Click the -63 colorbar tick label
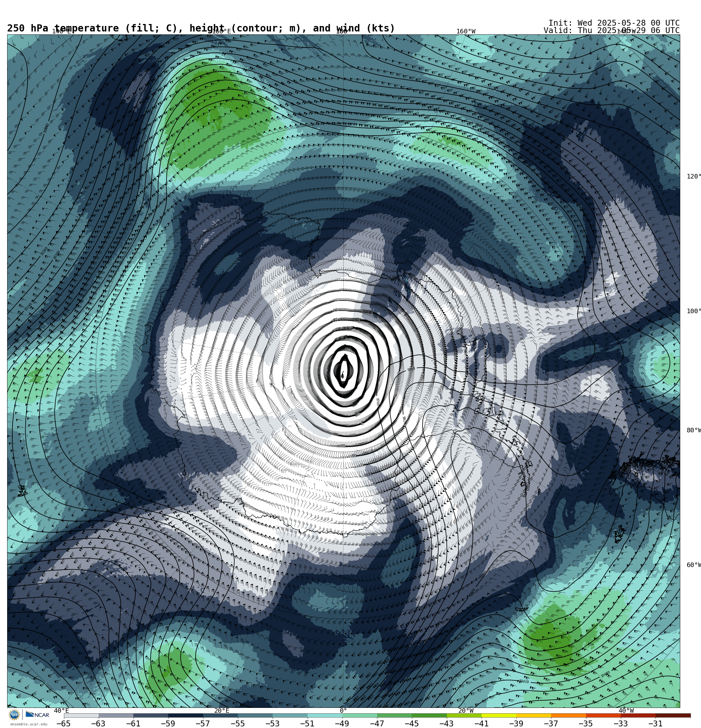Viewport: 701px width, 728px height. point(98,723)
